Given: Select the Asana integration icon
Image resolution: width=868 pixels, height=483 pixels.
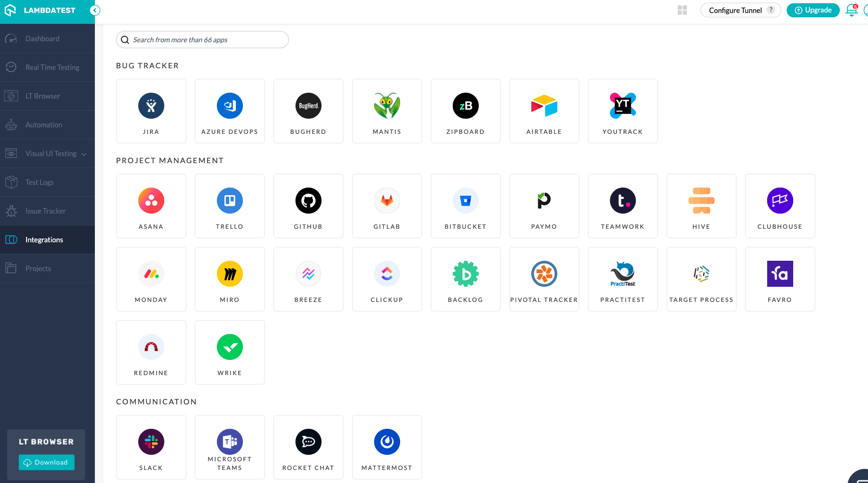Looking at the screenshot, I should (151, 201).
